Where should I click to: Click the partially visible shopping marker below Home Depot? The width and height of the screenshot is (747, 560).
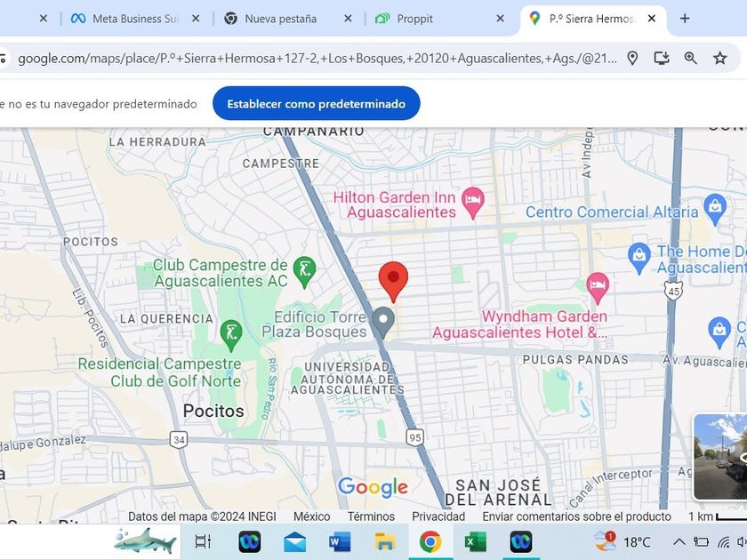point(719,332)
